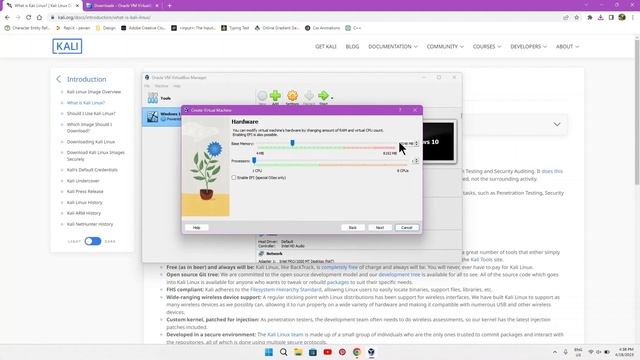The width and height of the screenshot is (640, 360).
Task: Show hidden system tray icons chevron
Action: coord(555,352)
